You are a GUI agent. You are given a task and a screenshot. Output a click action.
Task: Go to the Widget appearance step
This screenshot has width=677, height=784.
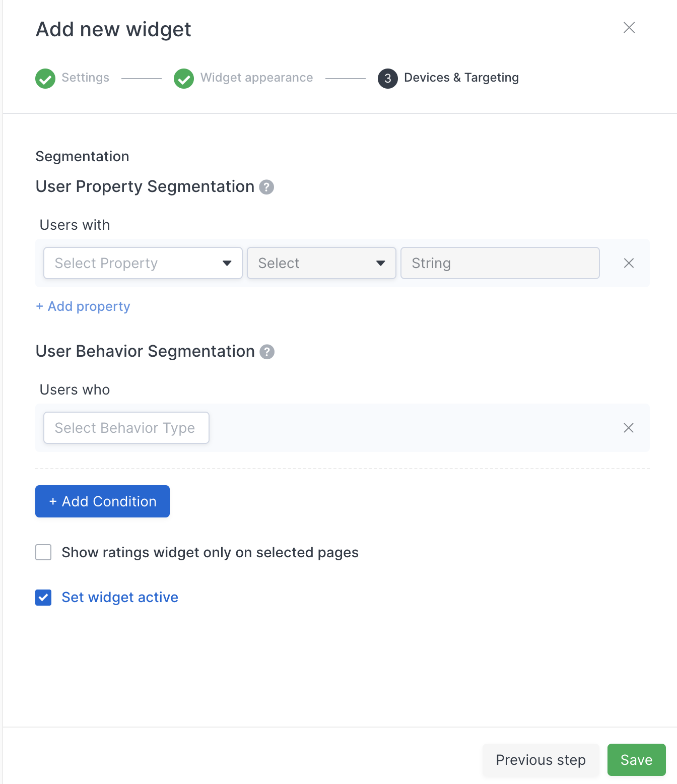[256, 78]
